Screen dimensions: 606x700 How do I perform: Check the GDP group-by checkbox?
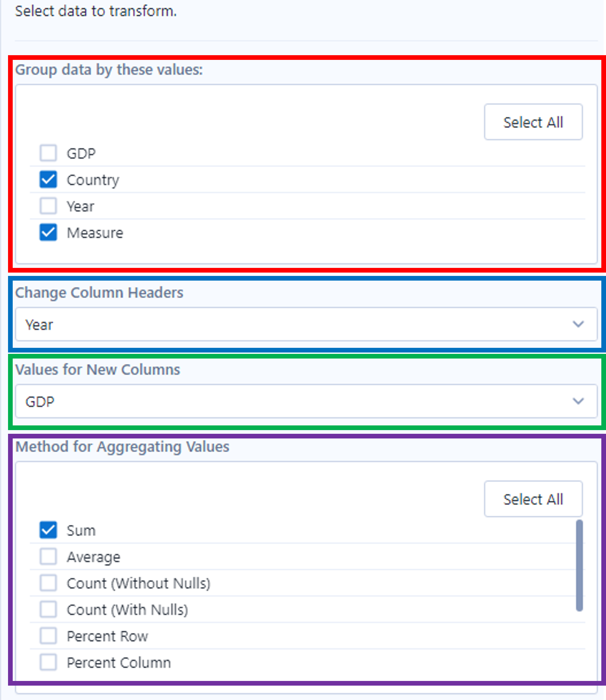48,153
